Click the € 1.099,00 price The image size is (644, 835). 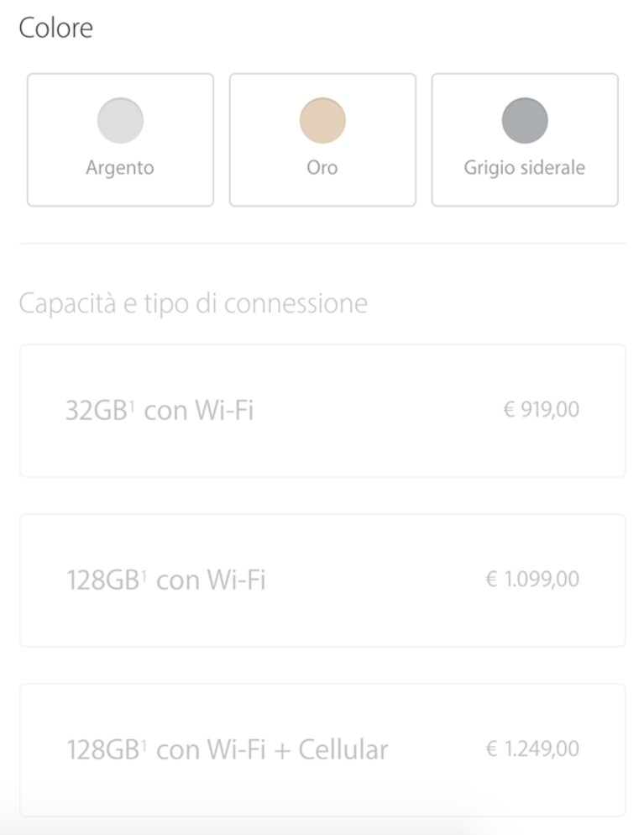pos(532,580)
